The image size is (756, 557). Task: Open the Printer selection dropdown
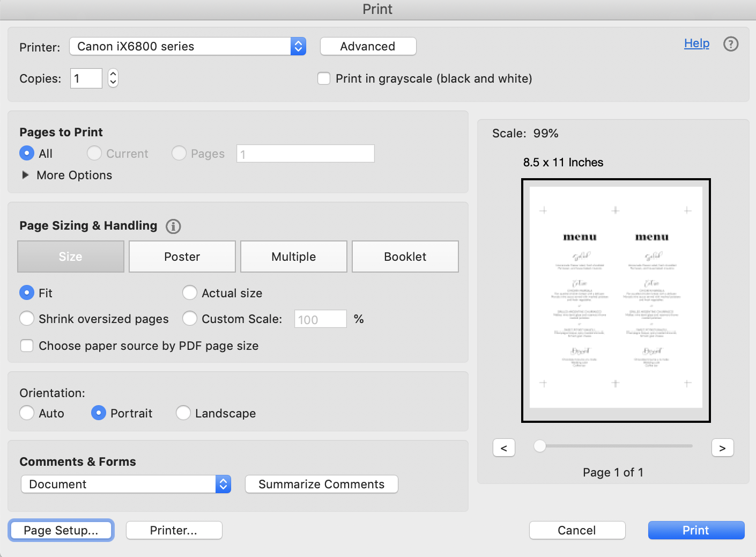tap(187, 47)
